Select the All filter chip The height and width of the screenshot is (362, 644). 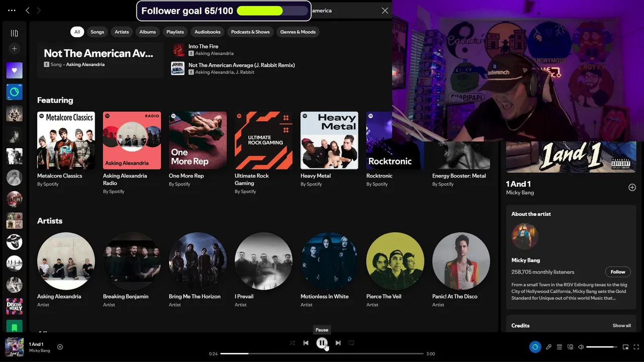coord(77,32)
